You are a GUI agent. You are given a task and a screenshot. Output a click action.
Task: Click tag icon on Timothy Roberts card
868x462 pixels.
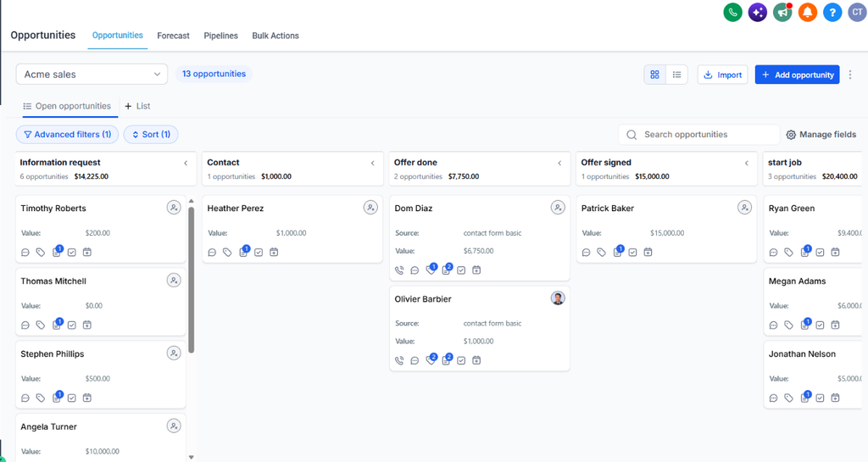point(41,253)
